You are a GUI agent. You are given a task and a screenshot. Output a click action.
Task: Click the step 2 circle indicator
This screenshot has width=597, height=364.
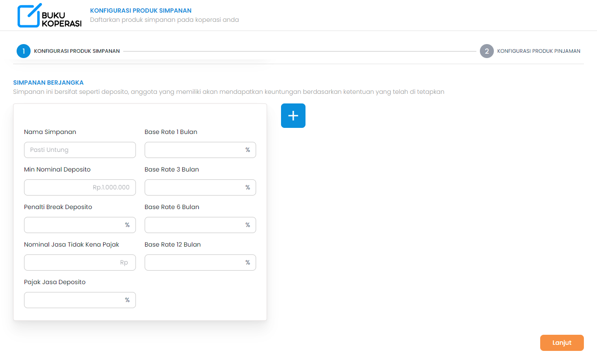click(486, 51)
